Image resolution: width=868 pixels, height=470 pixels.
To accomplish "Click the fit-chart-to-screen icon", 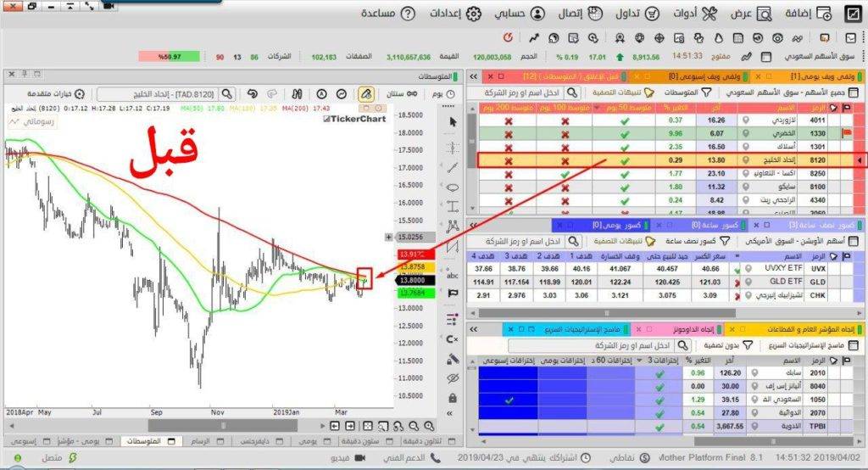I will coord(368,426).
